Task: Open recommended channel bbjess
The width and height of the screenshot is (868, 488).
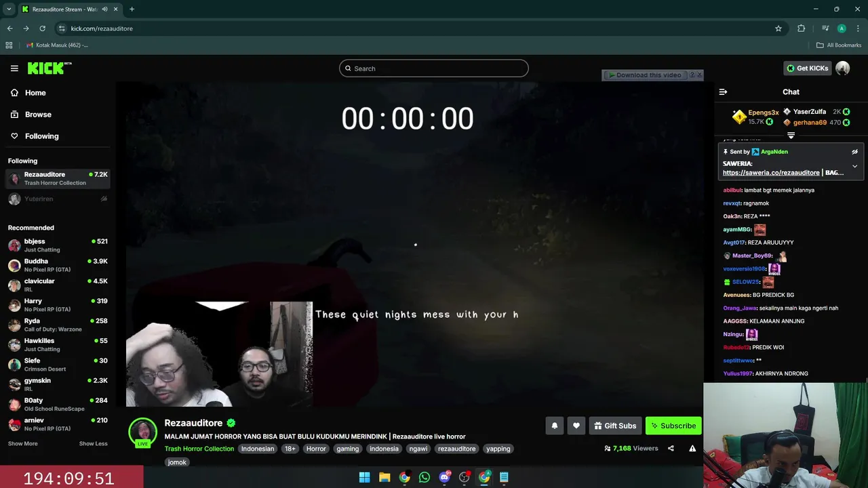Action: [58, 245]
